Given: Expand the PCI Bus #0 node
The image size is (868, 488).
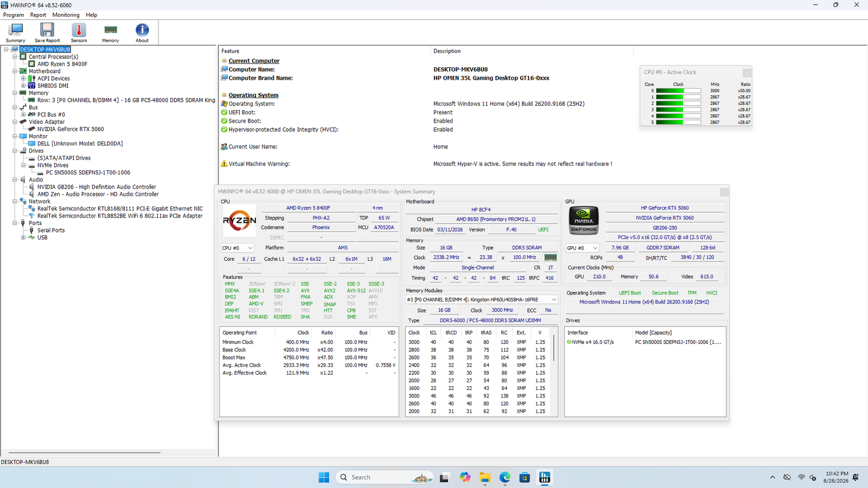Looking at the screenshot, I should click(23, 114).
